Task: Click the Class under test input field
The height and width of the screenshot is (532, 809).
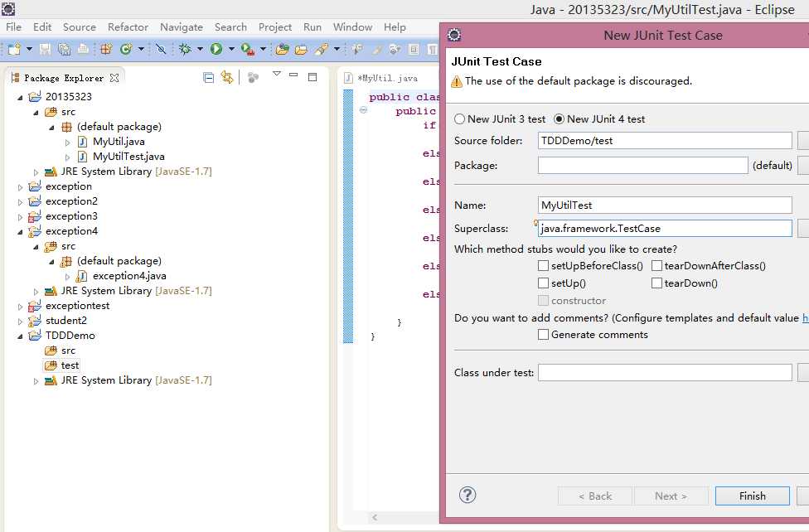Action: click(x=665, y=373)
